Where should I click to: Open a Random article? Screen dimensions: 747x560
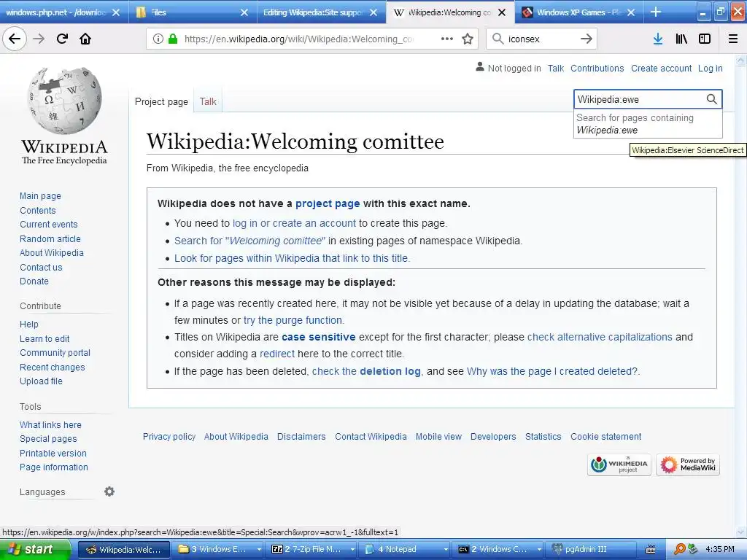[x=50, y=238]
